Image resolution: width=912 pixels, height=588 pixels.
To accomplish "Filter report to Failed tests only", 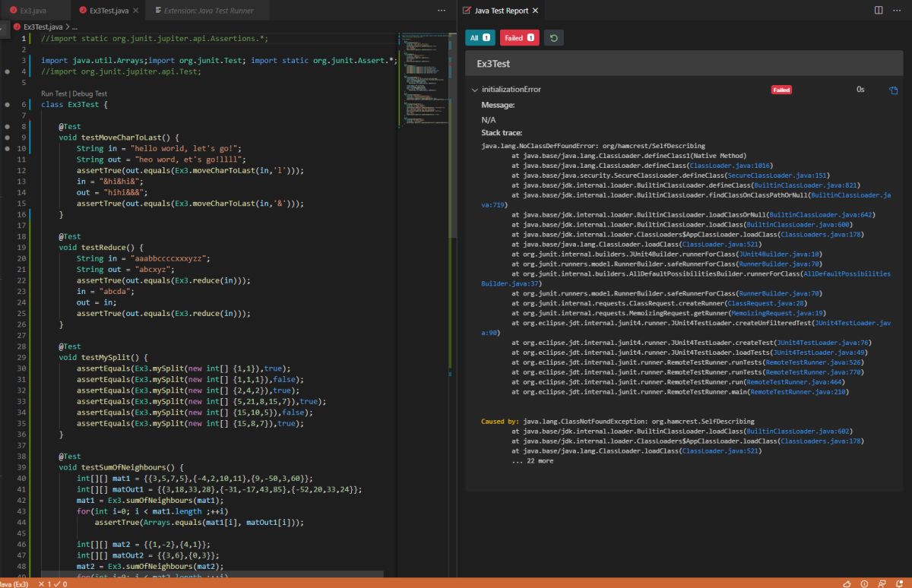I will pos(518,37).
